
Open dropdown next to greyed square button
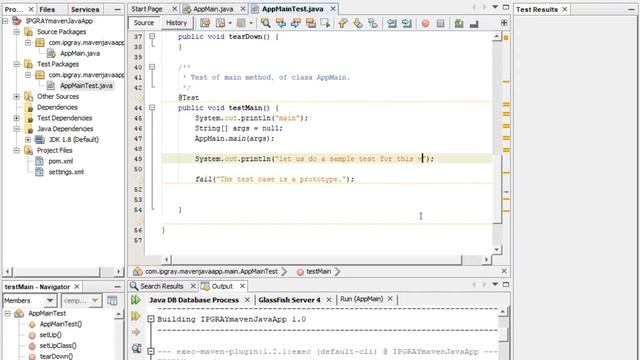coord(251,23)
